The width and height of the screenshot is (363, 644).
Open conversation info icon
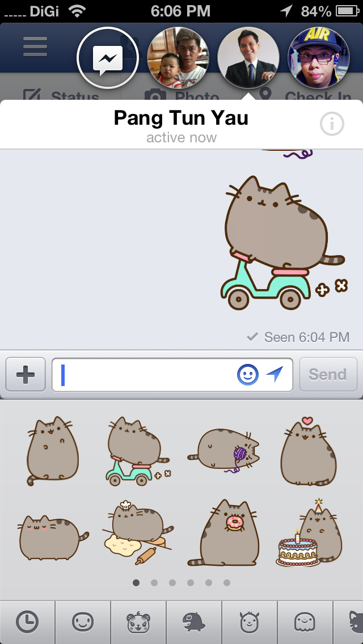click(x=332, y=124)
